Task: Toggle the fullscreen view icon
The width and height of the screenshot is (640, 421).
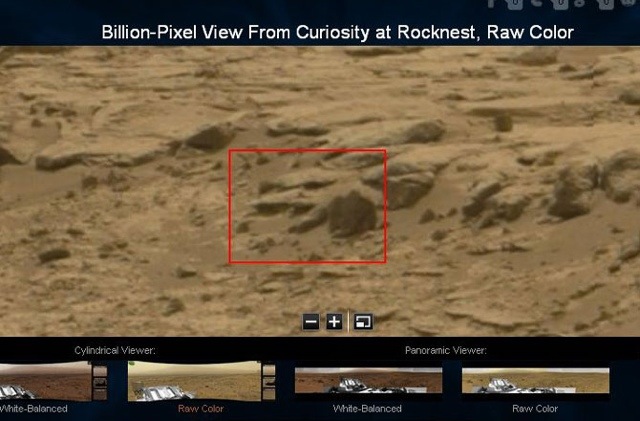Action: click(363, 322)
